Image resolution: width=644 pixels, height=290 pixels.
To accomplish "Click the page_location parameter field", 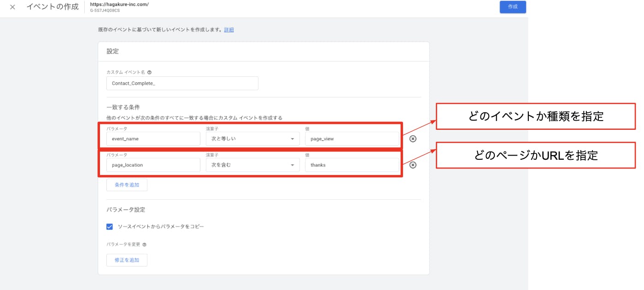I will (x=153, y=165).
